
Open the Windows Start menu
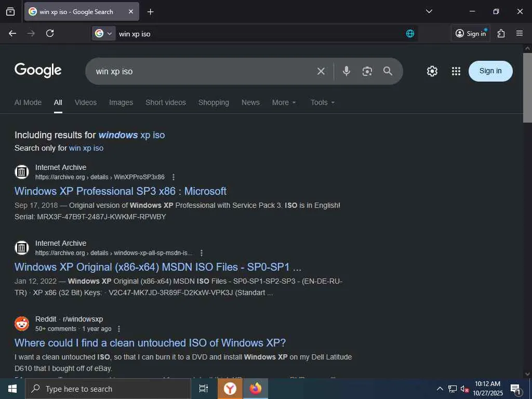coord(12,389)
